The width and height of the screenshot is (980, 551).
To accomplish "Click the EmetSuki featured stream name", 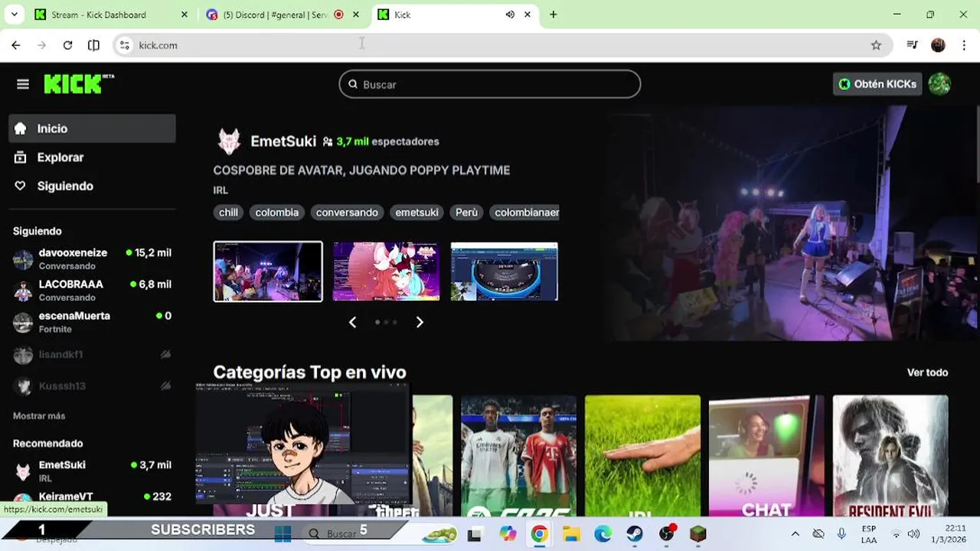I will [283, 142].
